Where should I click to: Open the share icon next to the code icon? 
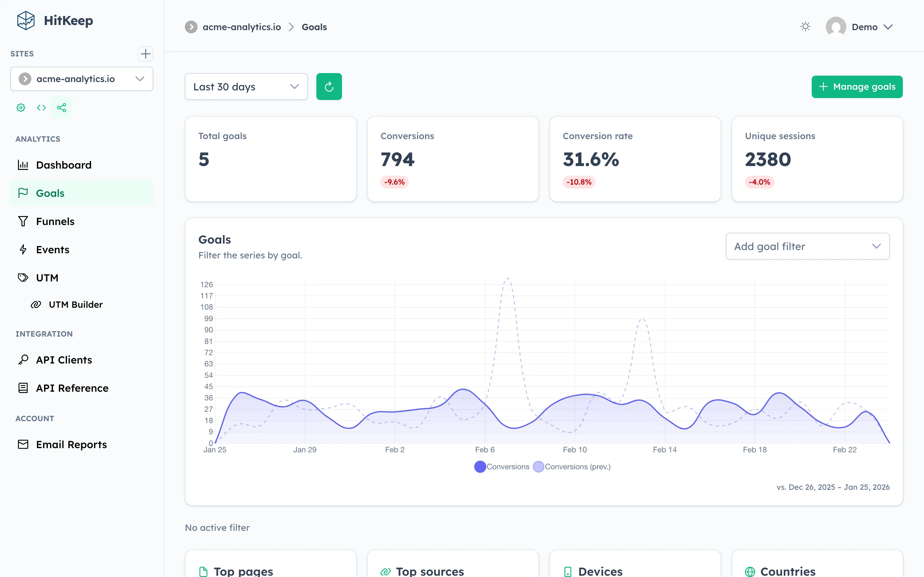click(62, 108)
